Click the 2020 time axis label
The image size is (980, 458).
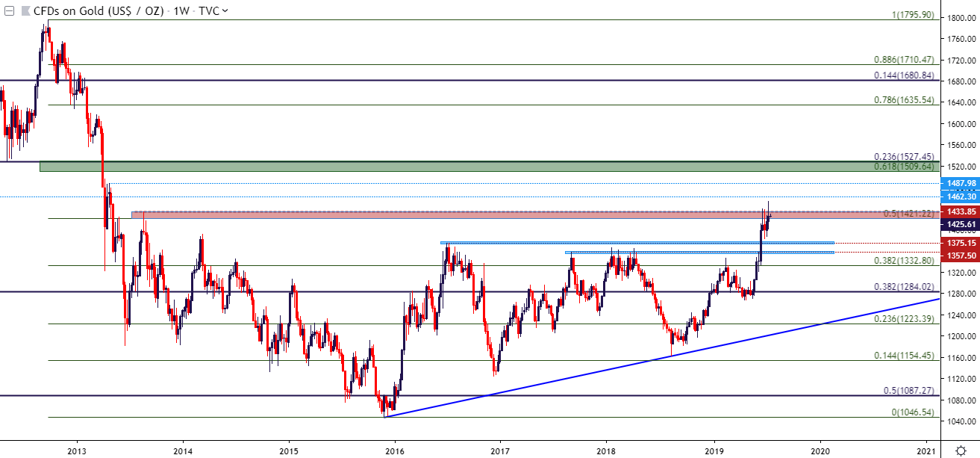820,450
